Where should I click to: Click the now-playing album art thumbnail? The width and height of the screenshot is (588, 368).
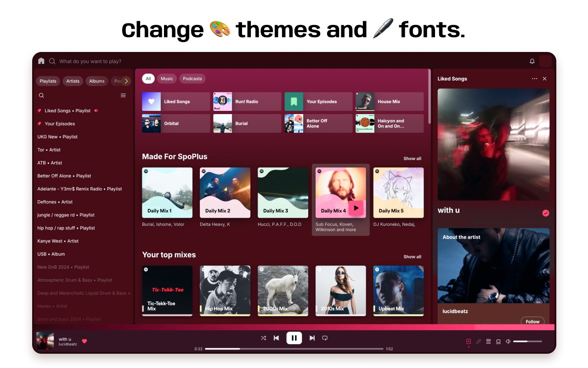coord(45,341)
